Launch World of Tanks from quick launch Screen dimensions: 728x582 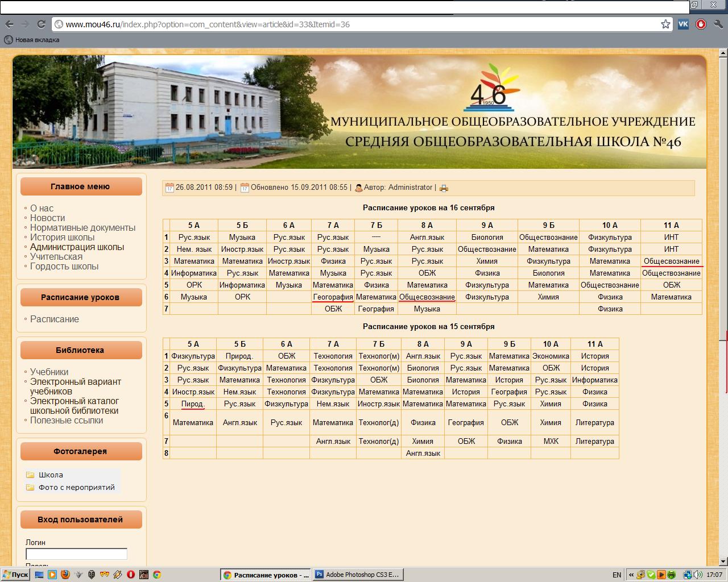coord(92,575)
